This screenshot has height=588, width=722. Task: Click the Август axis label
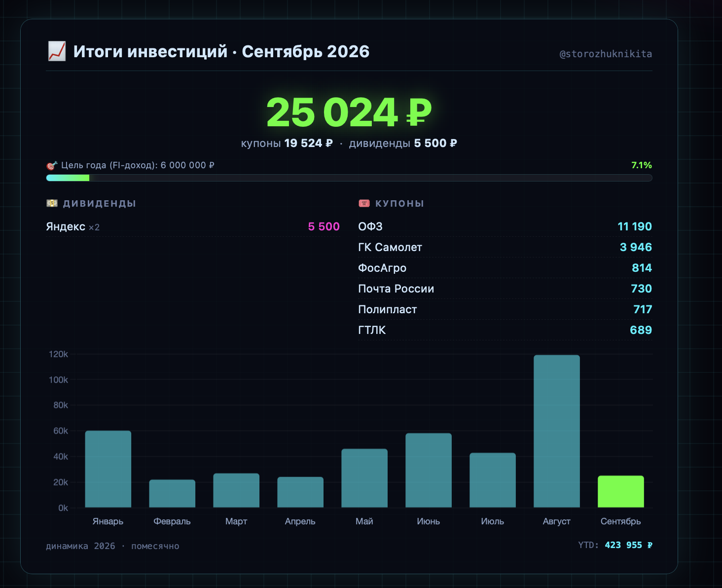pyautogui.click(x=557, y=521)
